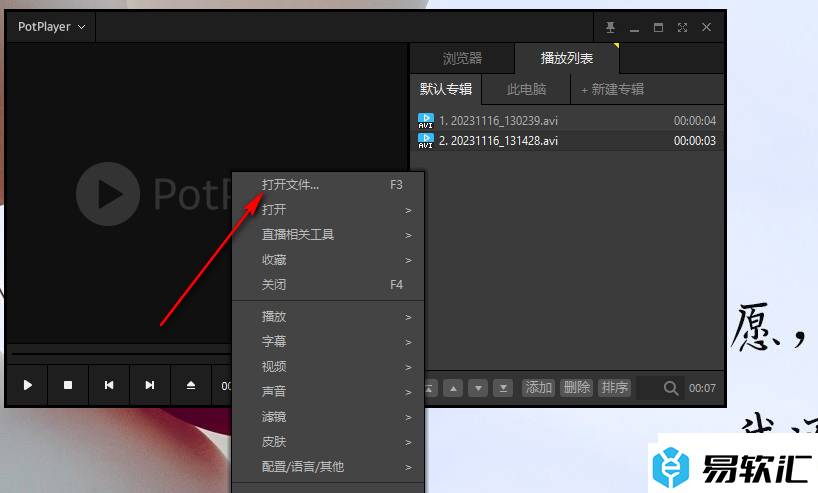
Task: Expand the 滤镜 submenu
Action: pyautogui.click(x=328, y=417)
